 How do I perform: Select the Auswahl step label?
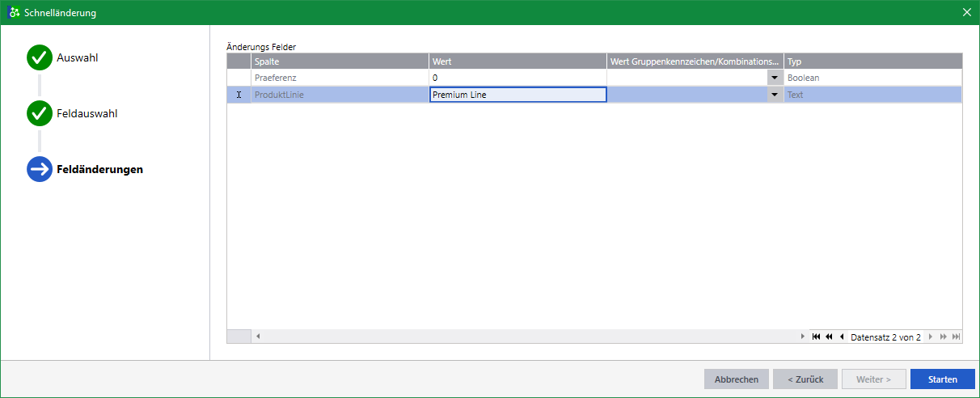(x=78, y=58)
